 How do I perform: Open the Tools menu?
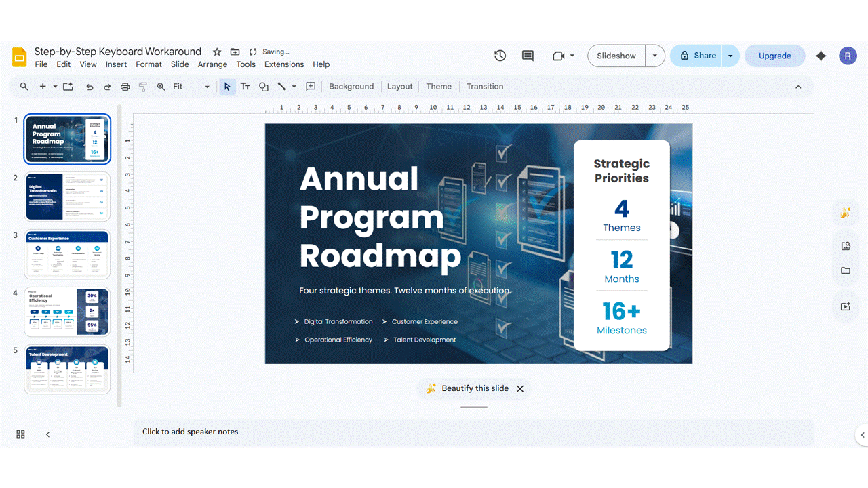[x=245, y=64]
